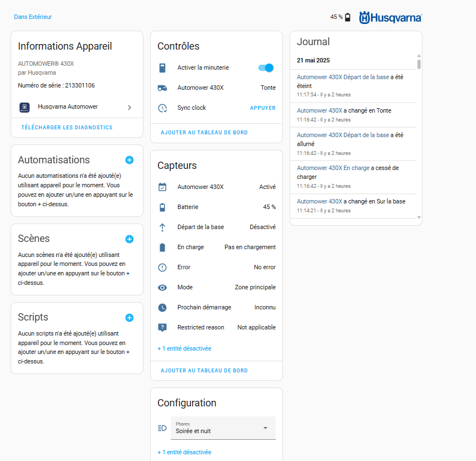Image resolution: width=476 pixels, height=461 pixels.
Task: Click the Pas en chargement value
Action: point(250,247)
